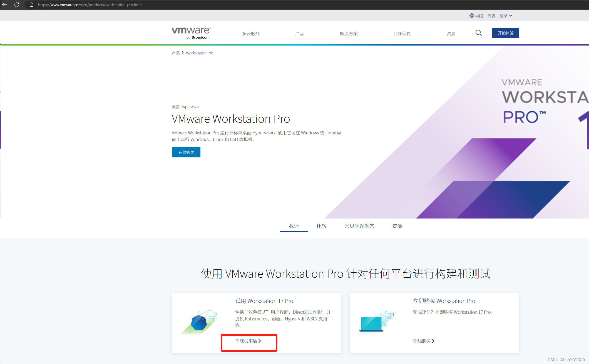Expand the 登录 dropdown

click(x=506, y=16)
